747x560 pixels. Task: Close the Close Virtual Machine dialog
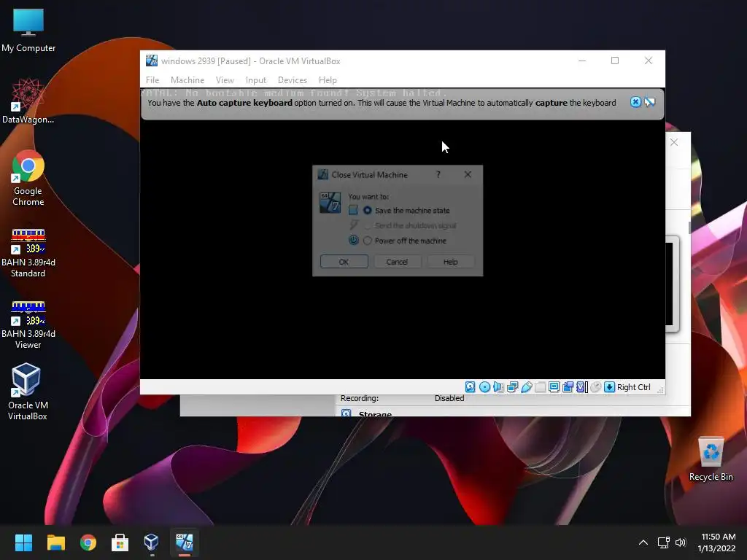tap(468, 175)
